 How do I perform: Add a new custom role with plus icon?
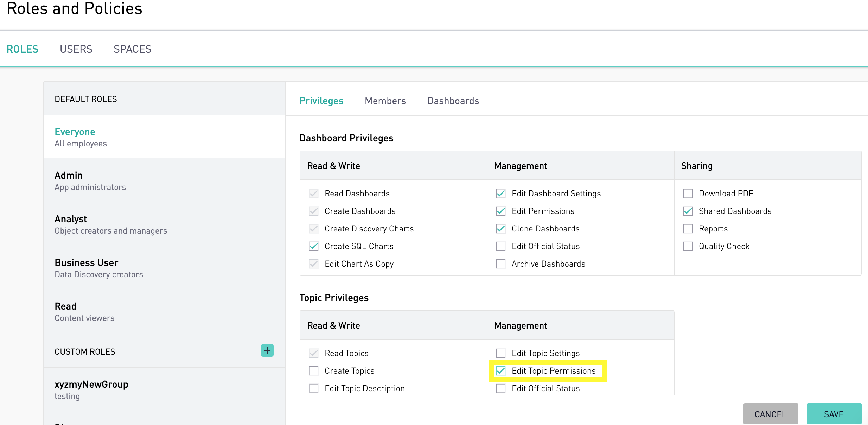tap(267, 350)
